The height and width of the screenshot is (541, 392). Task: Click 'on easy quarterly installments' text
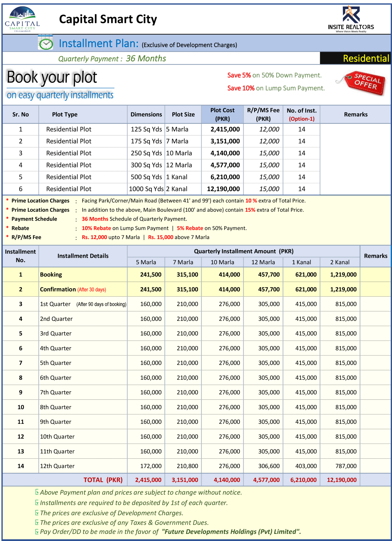click(60, 95)
